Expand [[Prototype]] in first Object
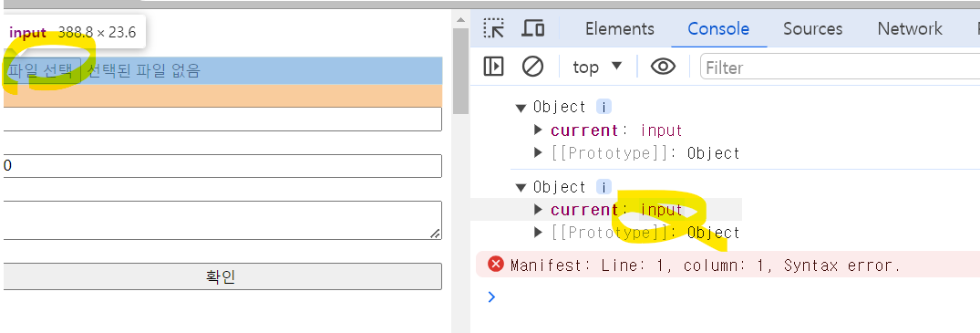Screen dimensions: 980x333 (x=539, y=152)
